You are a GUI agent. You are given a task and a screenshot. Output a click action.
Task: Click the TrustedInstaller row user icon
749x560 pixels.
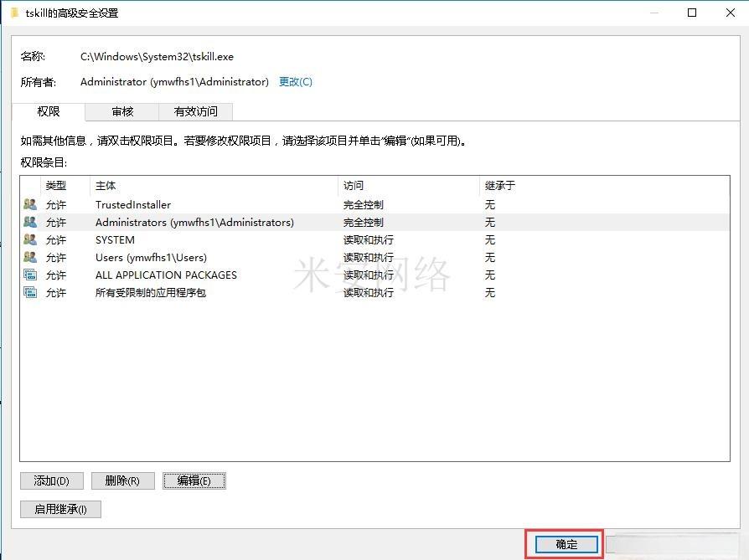point(30,205)
